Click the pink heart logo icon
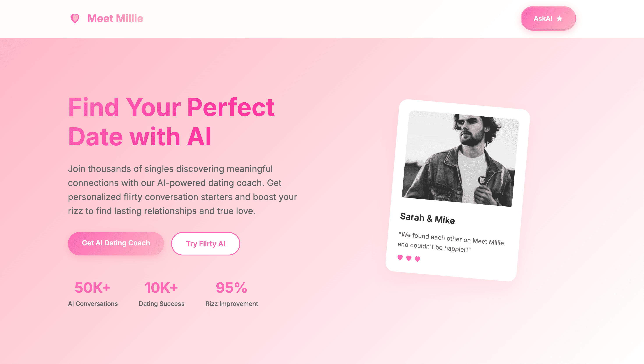The height and width of the screenshot is (364, 644). pos(75,18)
